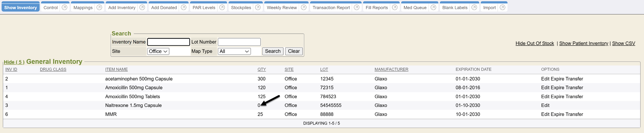Click the Clear button
Viewport: 644px width, 133px height.
pos(294,51)
